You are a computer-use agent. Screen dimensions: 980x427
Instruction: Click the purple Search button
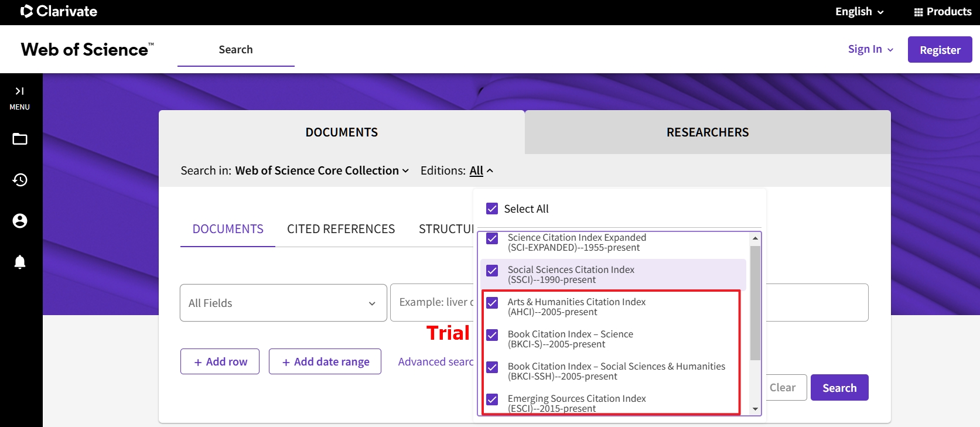click(839, 388)
